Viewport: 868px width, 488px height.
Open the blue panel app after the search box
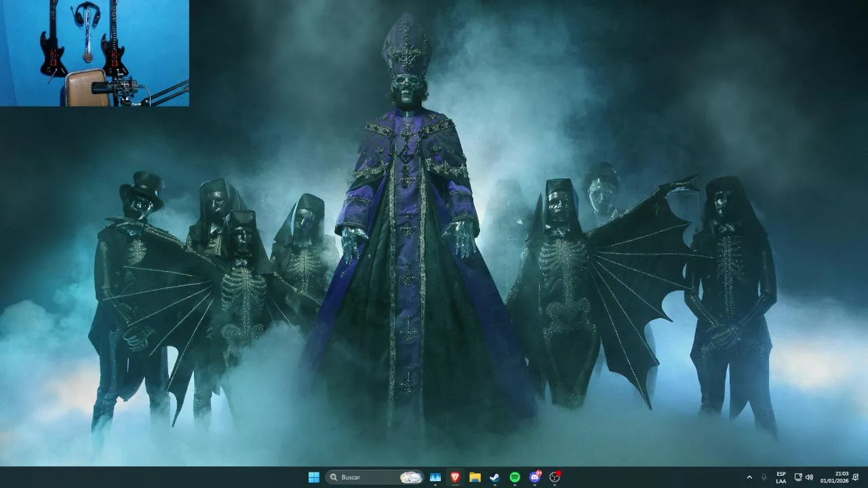435,477
